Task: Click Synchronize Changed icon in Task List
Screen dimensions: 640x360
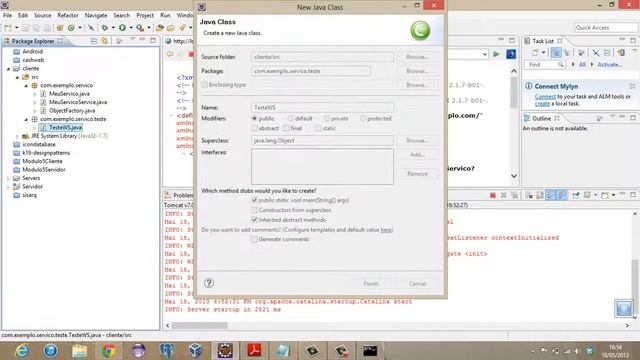Action: [x=621, y=53]
